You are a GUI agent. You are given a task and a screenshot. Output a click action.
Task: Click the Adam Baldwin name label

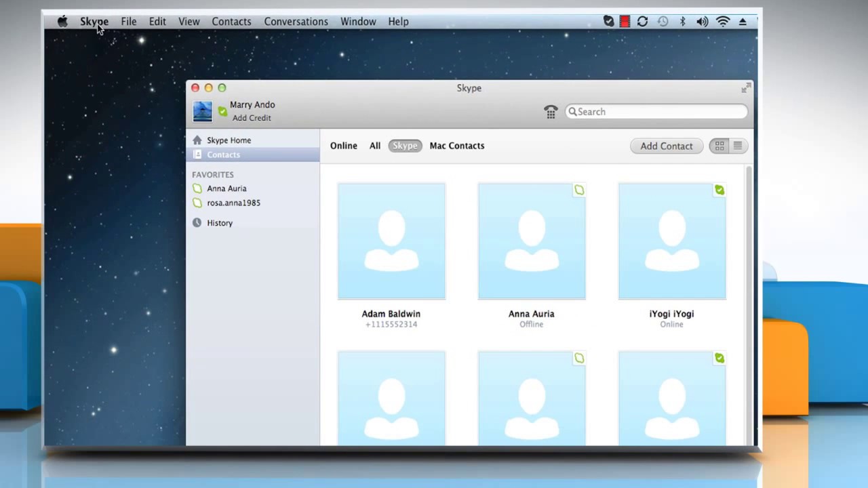pos(391,314)
